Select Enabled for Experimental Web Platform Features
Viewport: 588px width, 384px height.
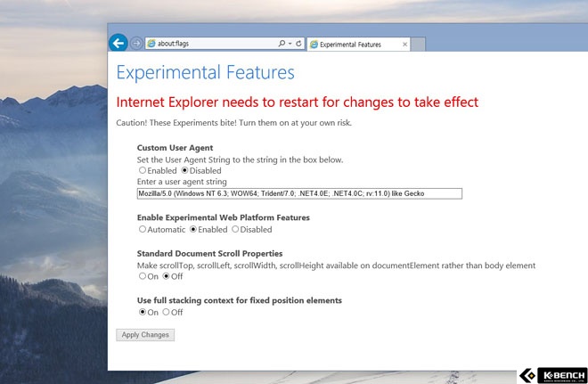pyautogui.click(x=193, y=229)
